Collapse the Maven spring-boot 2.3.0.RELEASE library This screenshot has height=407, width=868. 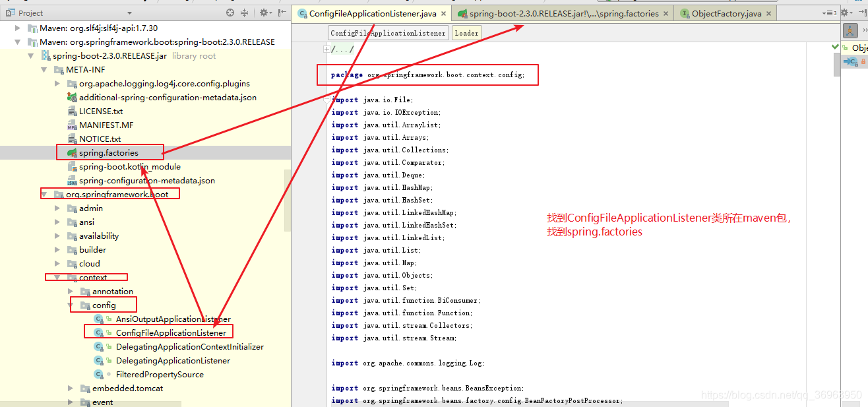pos(18,42)
